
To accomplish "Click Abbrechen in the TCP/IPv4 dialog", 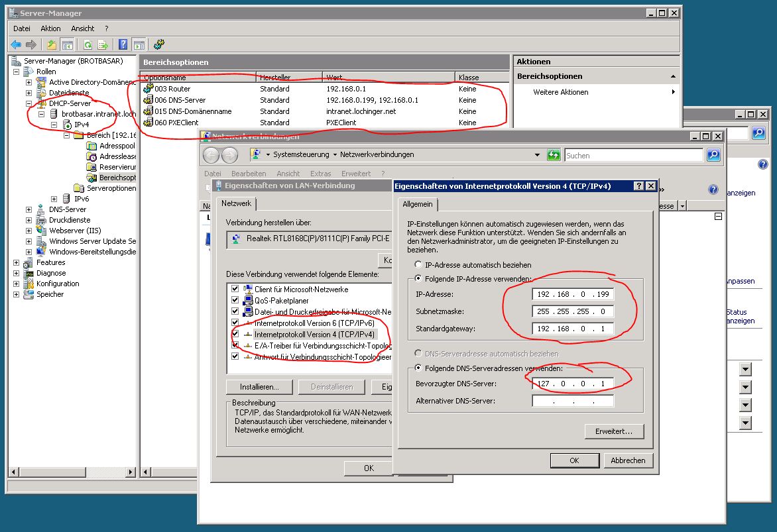I will [628, 460].
